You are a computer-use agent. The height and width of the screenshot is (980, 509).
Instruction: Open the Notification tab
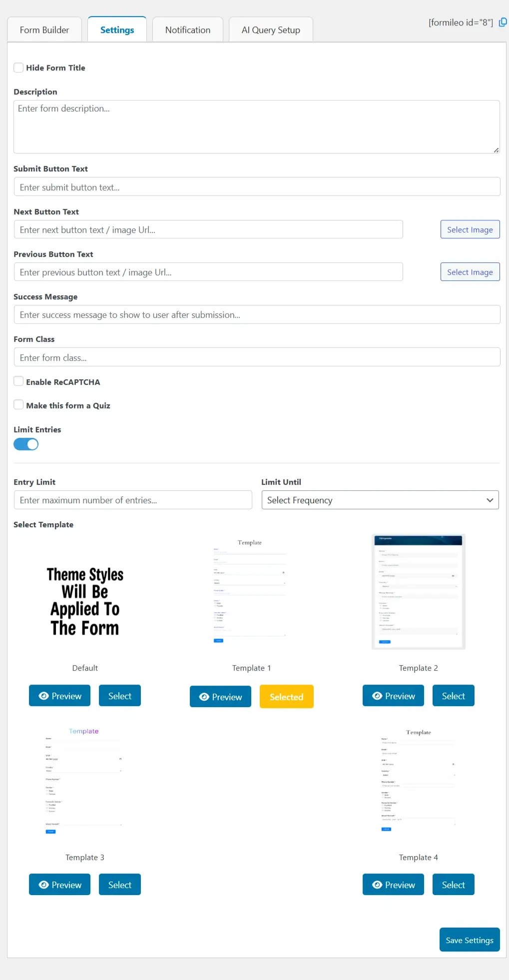188,30
